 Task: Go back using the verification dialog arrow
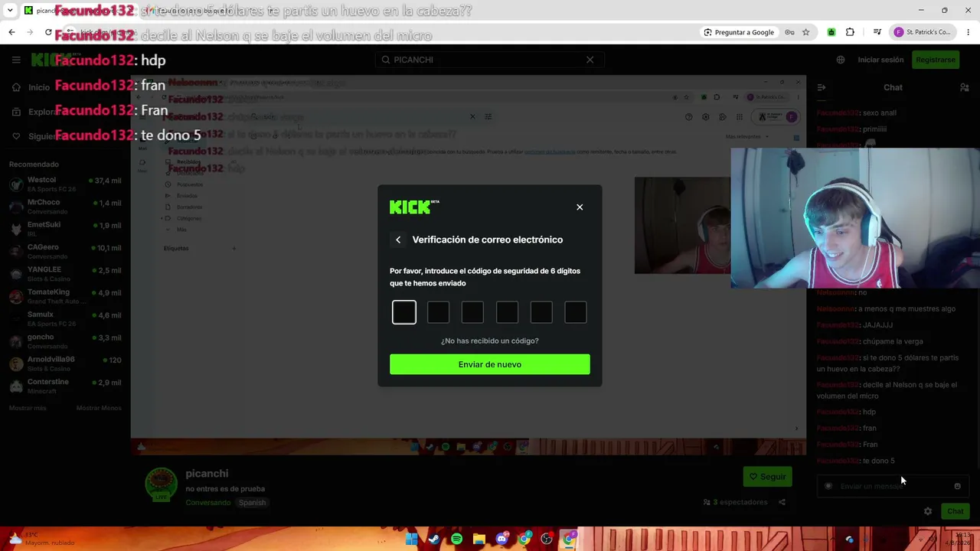click(x=398, y=240)
